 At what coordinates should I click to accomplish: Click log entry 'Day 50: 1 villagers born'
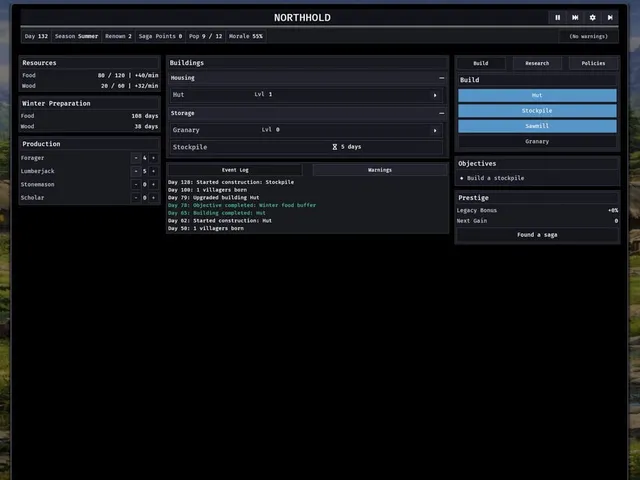tap(206, 229)
